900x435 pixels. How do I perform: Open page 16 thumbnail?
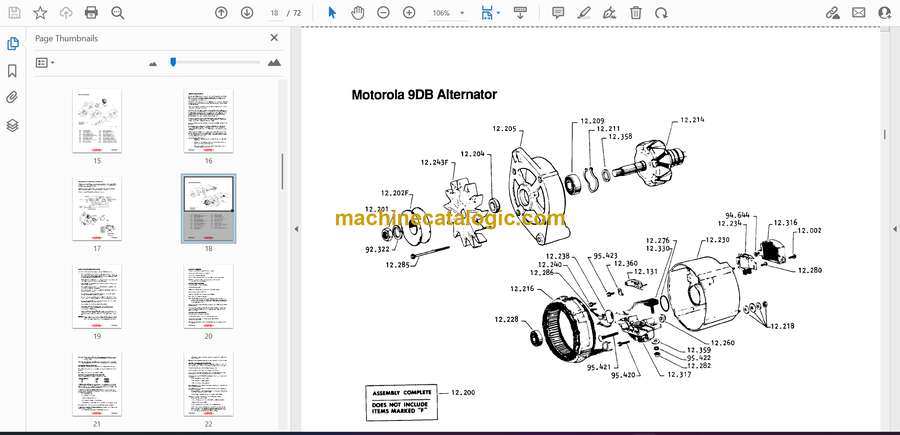point(208,121)
